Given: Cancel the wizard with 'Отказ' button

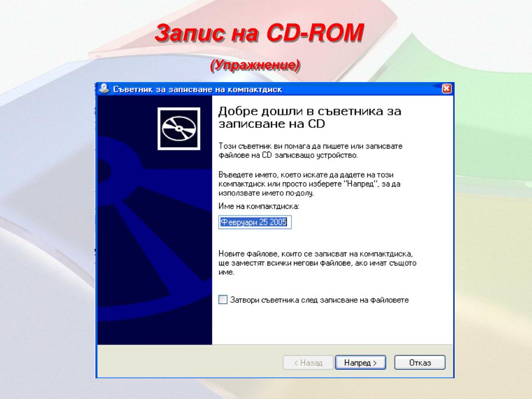Looking at the screenshot, I should pos(420,363).
